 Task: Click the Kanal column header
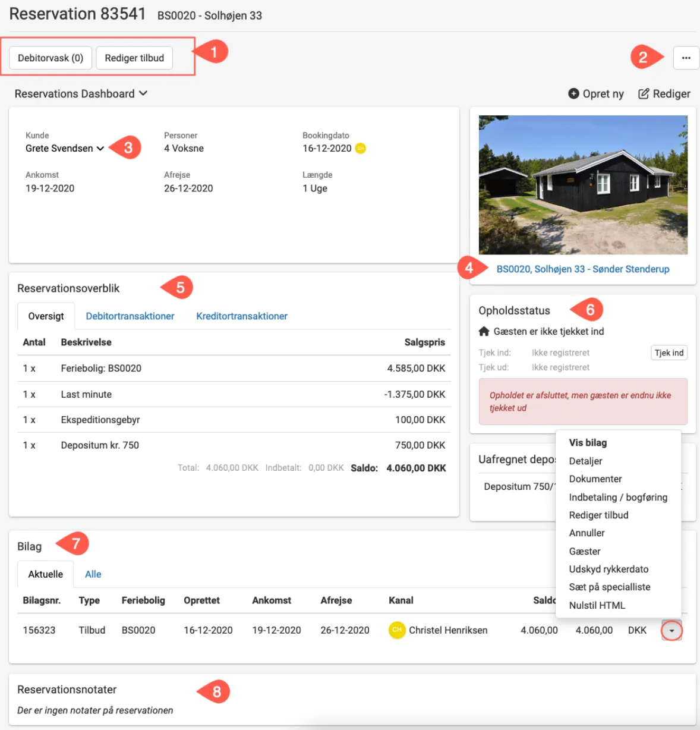(401, 601)
